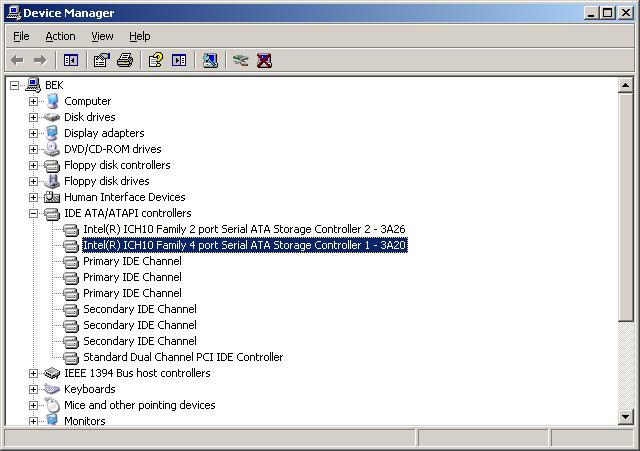Click the vertical scrollbar thumb
Viewport: 640px width, 451px height.
tap(625, 207)
